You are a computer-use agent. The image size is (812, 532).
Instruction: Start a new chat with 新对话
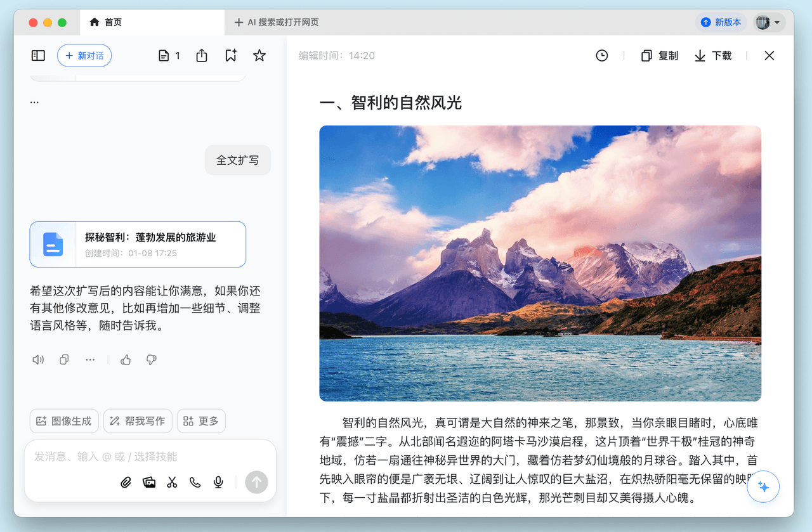tap(84, 56)
